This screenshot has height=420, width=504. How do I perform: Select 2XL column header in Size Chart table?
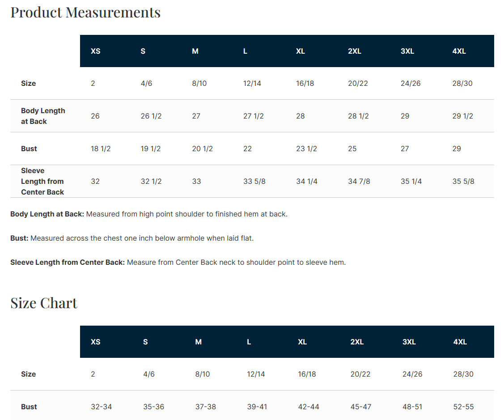357,342
